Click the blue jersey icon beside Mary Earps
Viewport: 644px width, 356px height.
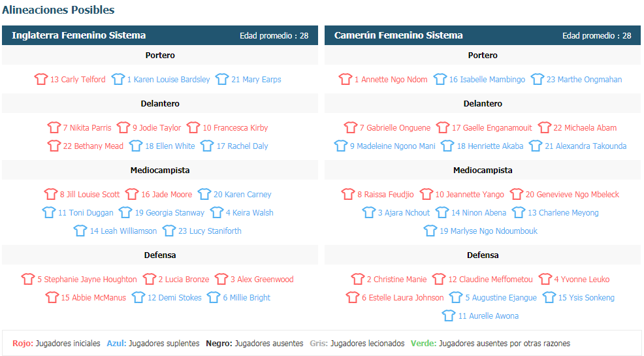coord(222,80)
